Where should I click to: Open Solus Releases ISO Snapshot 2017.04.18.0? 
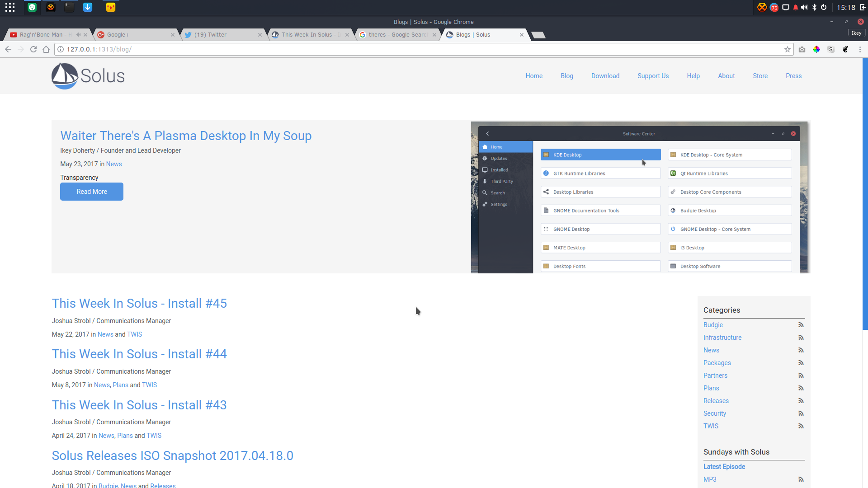point(173,455)
